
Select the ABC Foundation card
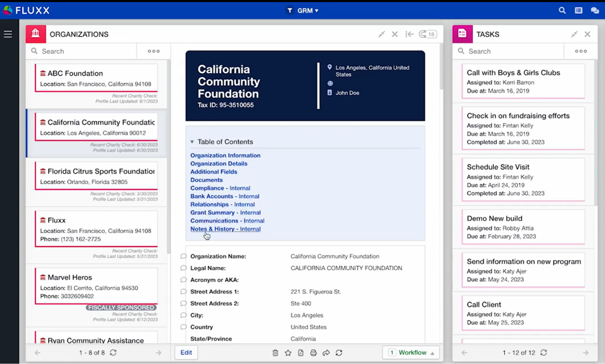click(x=96, y=78)
